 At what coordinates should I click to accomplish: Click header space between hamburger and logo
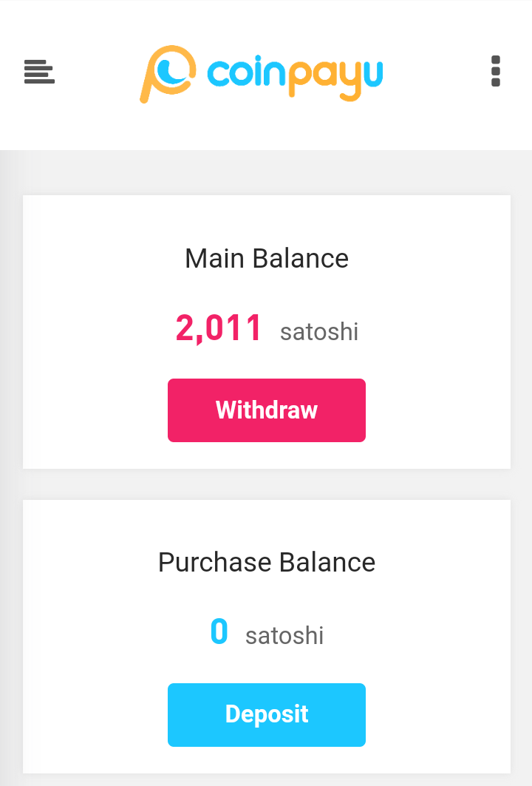pos(96,72)
